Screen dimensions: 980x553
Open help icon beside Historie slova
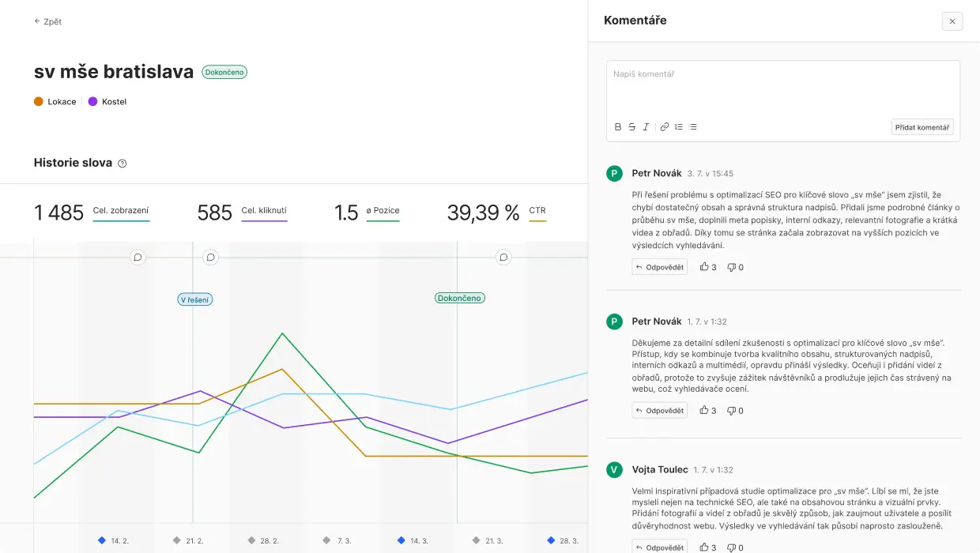[x=122, y=164]
